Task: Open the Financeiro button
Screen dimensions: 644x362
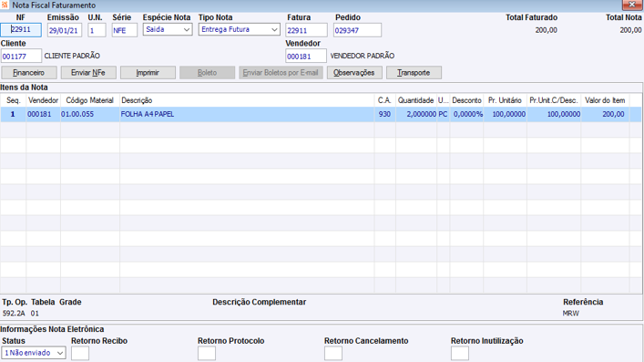Action: (29, 73)
